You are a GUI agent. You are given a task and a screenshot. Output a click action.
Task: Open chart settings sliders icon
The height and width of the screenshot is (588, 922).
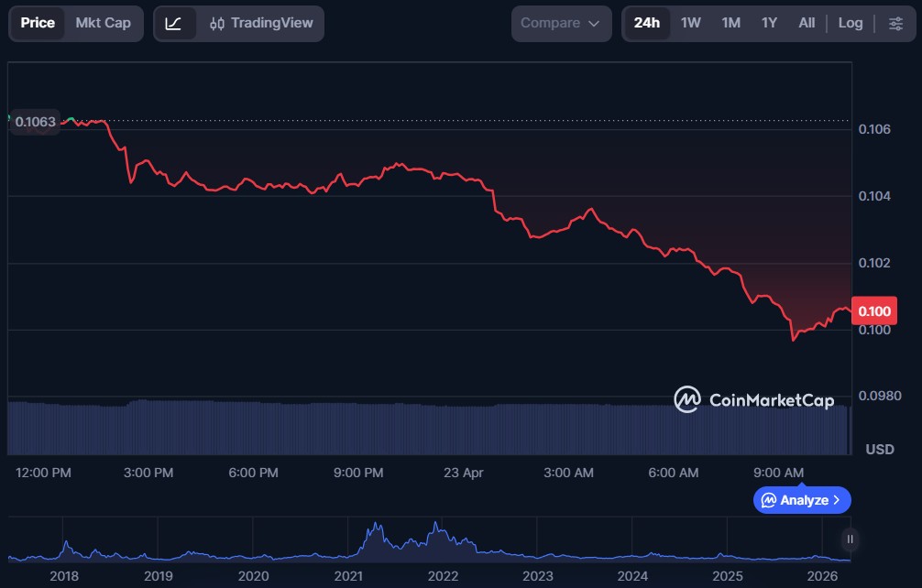pos(895,23)
